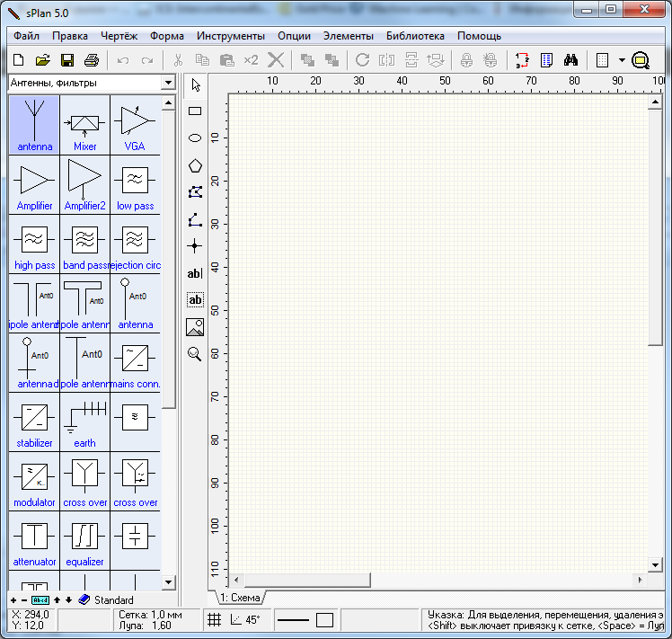
Task: Select the polygon shape tool
Action: pyautogui.click(x=194, y=165)
